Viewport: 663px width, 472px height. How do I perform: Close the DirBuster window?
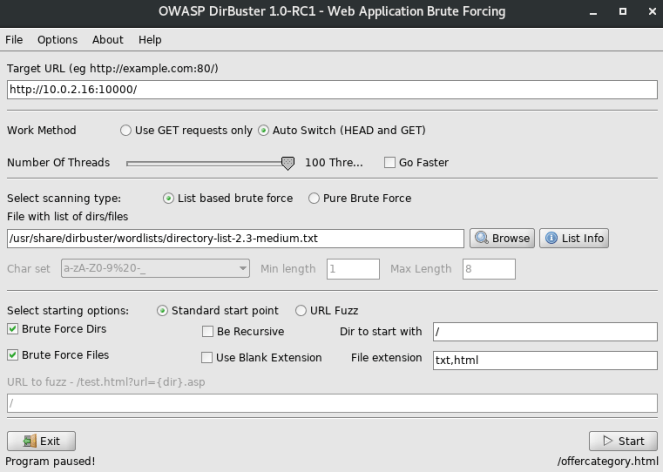click(x=652, y=11)
